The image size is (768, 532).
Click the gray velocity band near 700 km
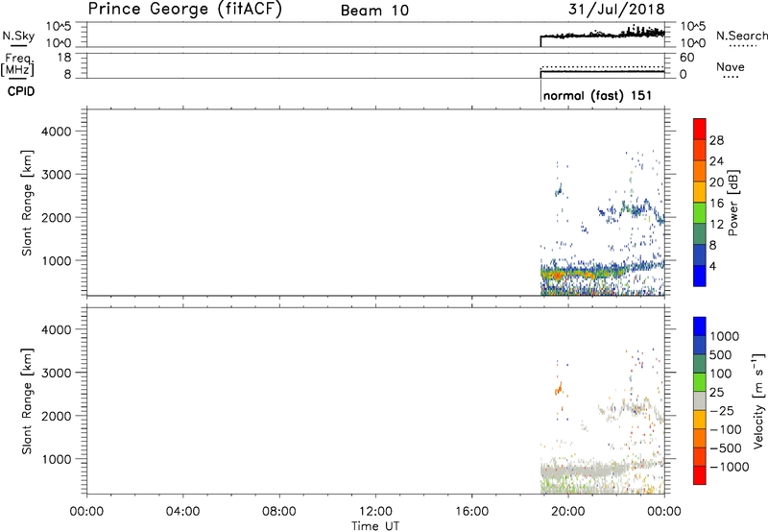[x=583, y=471]
